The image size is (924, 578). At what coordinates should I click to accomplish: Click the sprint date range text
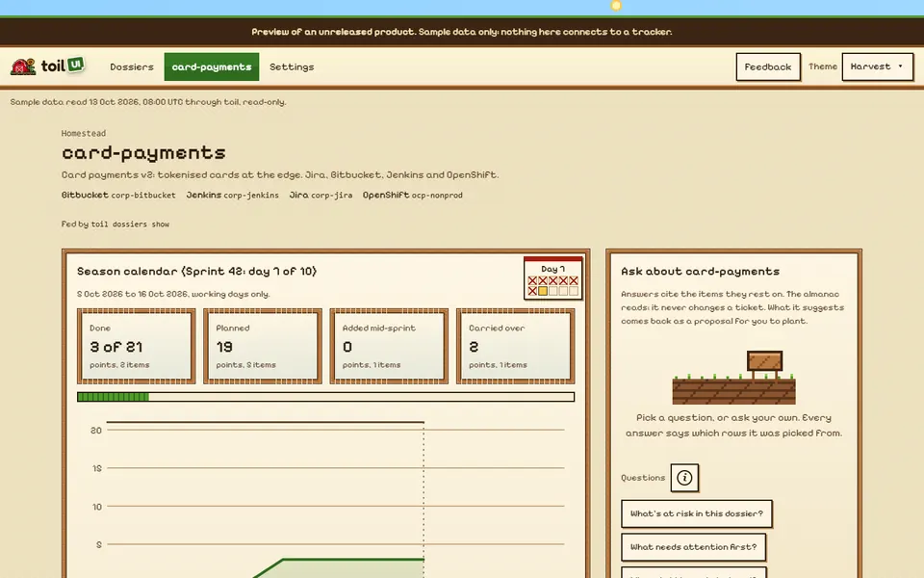[x=173, y=294]
